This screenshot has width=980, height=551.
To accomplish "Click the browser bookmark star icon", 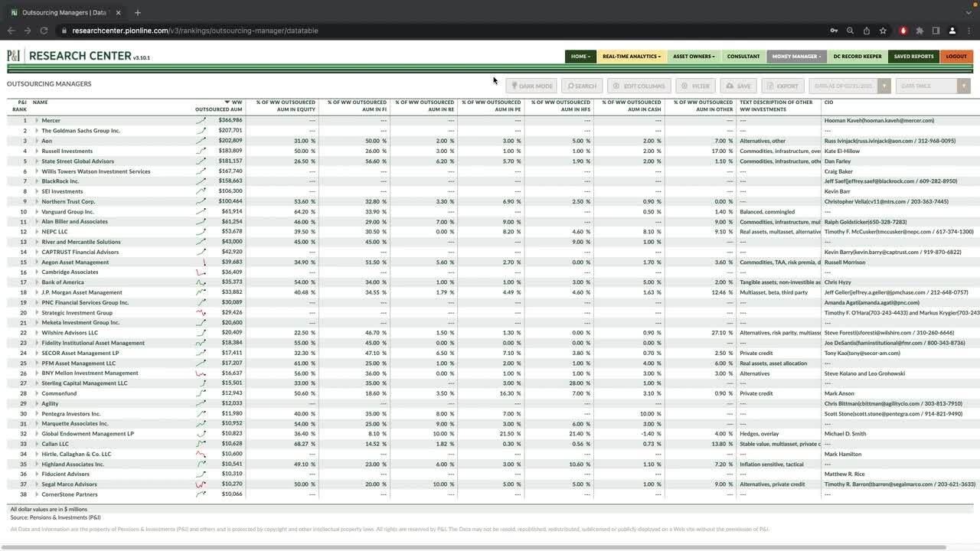I will (883, 31).
